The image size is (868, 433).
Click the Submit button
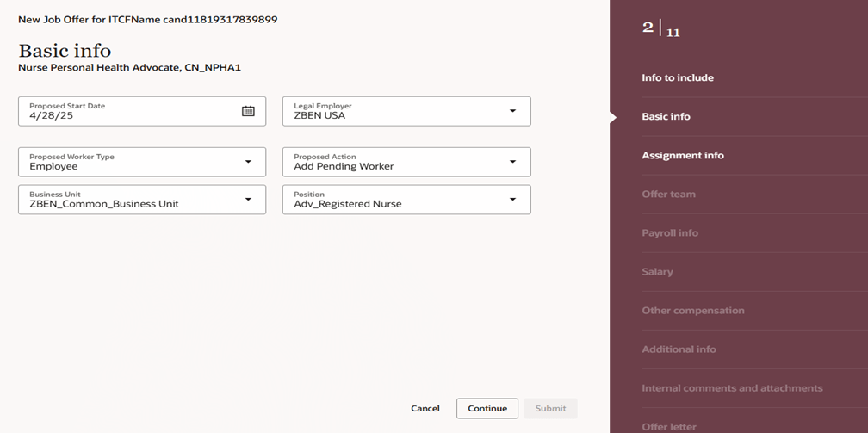pyautogui.click(x=550, y=409)
